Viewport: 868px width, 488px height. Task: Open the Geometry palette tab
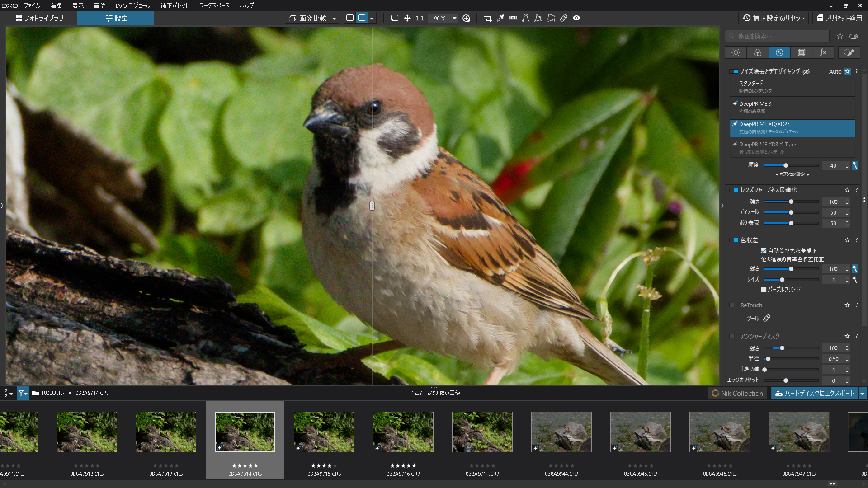pos(801,52)
